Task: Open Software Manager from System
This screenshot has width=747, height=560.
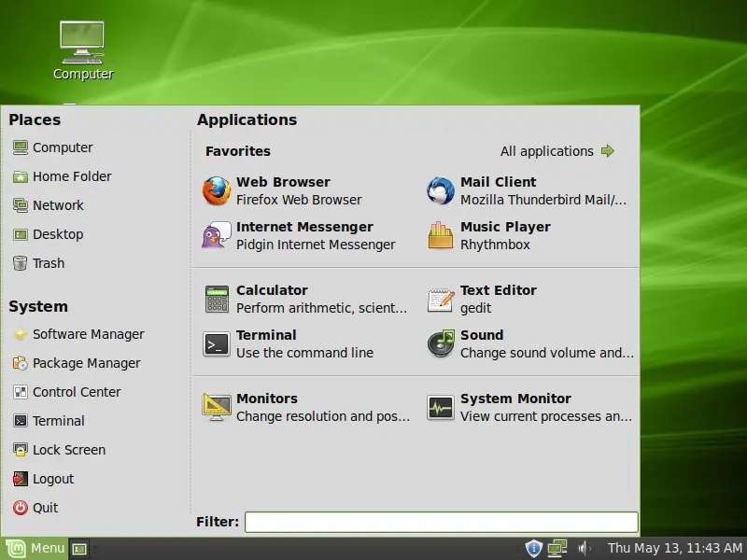Action: [x=88, y=334]
